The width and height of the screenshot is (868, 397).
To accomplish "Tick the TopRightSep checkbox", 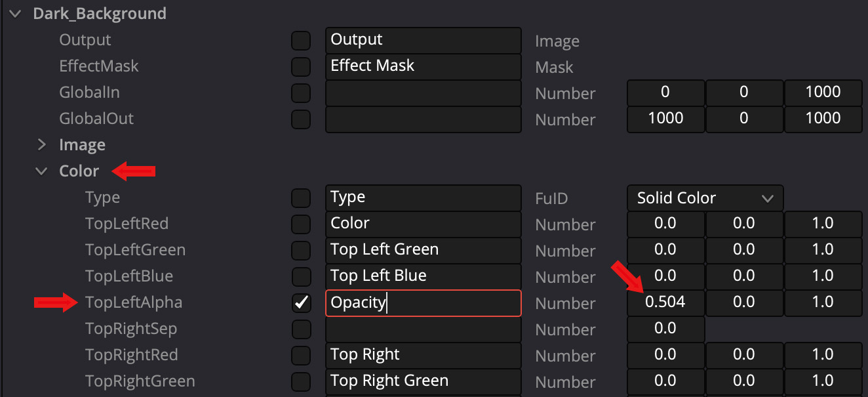I will click(x=301, y=329).
